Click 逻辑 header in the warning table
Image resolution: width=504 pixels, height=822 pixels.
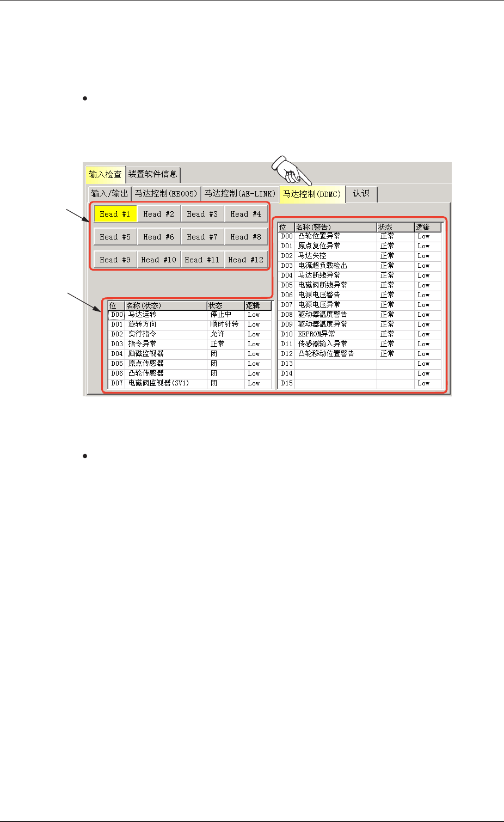(x=427, y=227)
